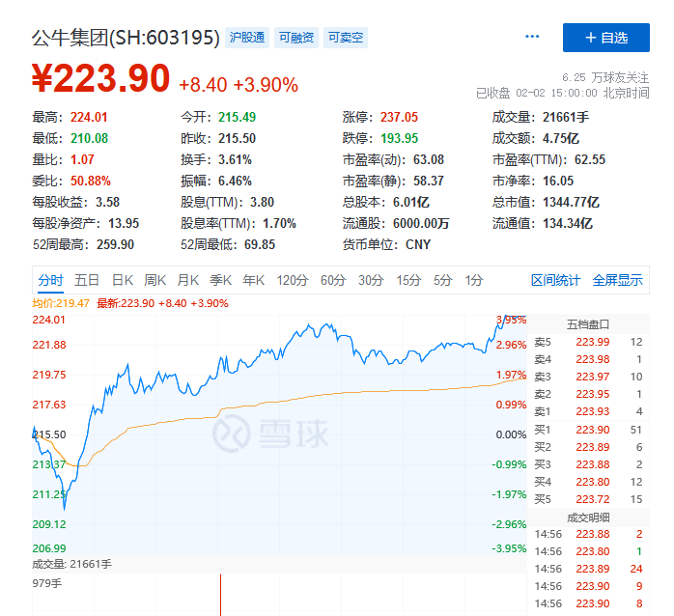Screen dimensions: 674x616
Task: Click the 换手 value 3.61%
Action: [x=235, y=159]
